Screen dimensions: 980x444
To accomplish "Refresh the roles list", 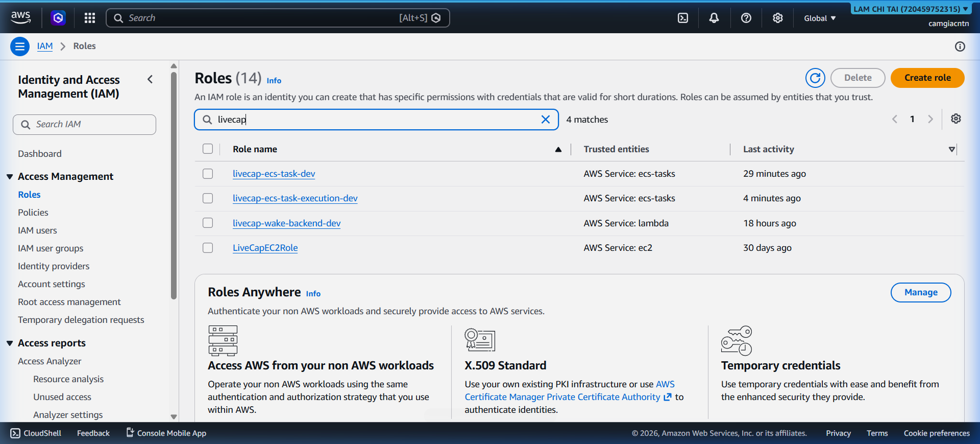I will [815, 78].
